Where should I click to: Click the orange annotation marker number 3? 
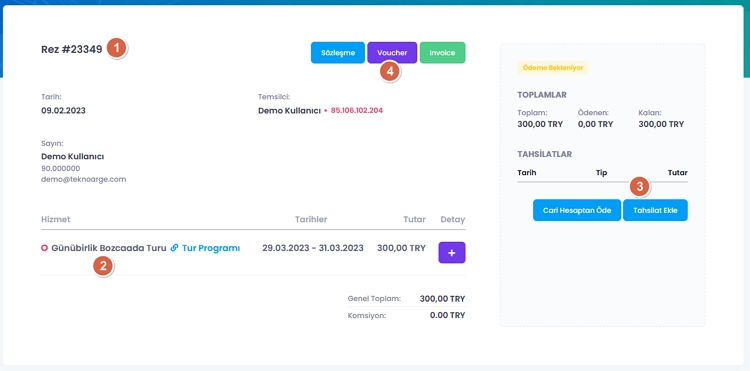pos(640,186)
